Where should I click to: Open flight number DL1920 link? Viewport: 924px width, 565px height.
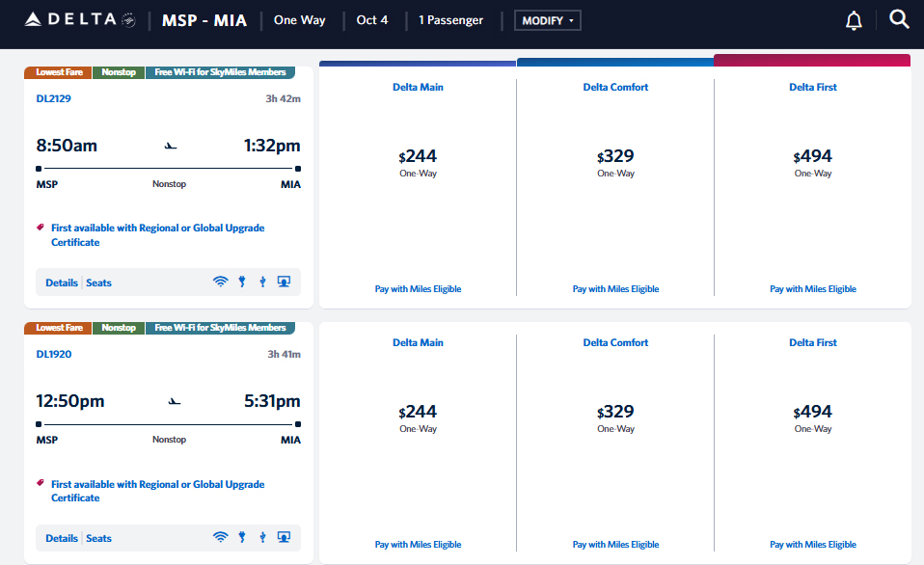pyautogui.click(x=54, y=354)
